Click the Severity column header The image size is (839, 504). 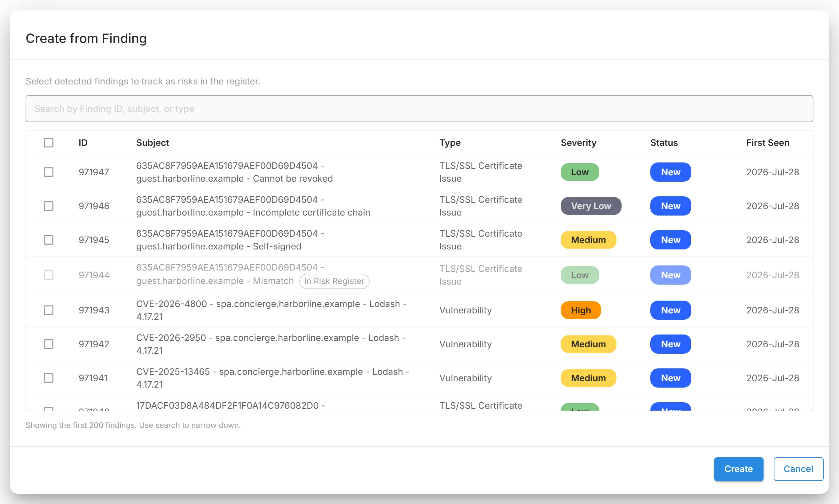tap(579, 143)
